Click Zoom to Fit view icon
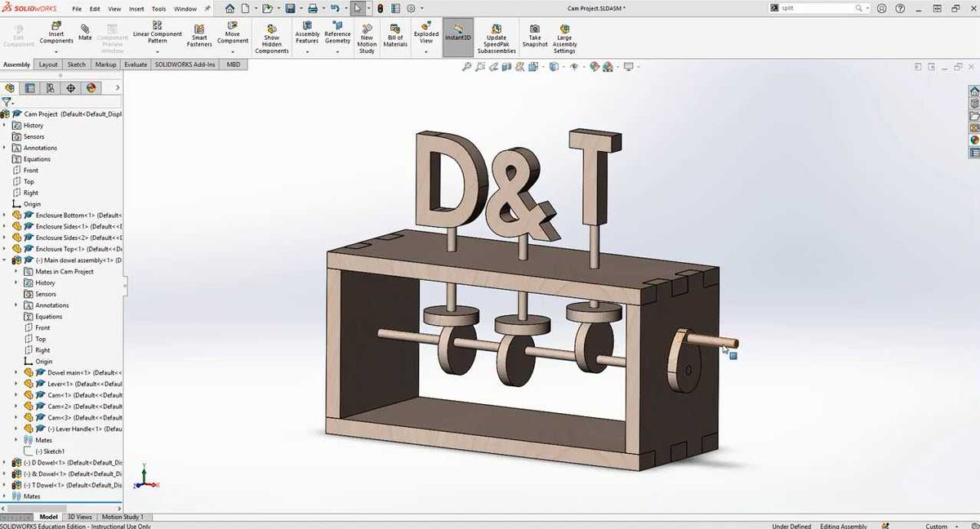The image size is (980, 529). (467, 67)
